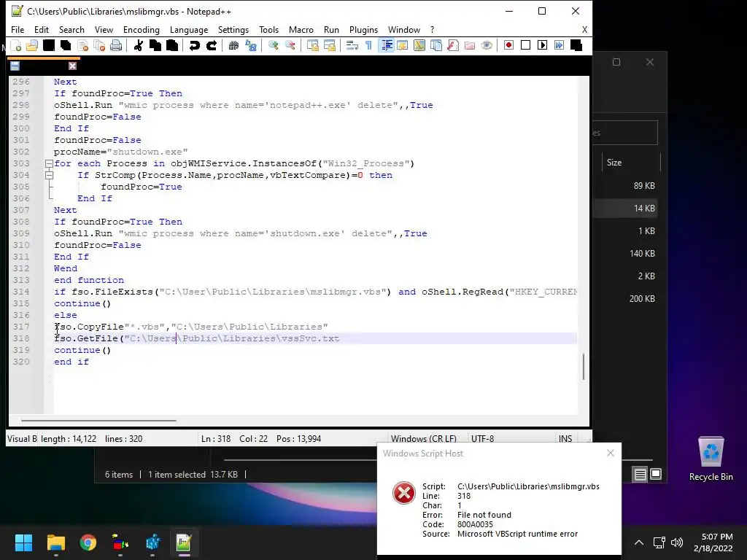Zoom in with the magnifier plus icon
The height and width of the screenshot is (560, 747).
274,45
